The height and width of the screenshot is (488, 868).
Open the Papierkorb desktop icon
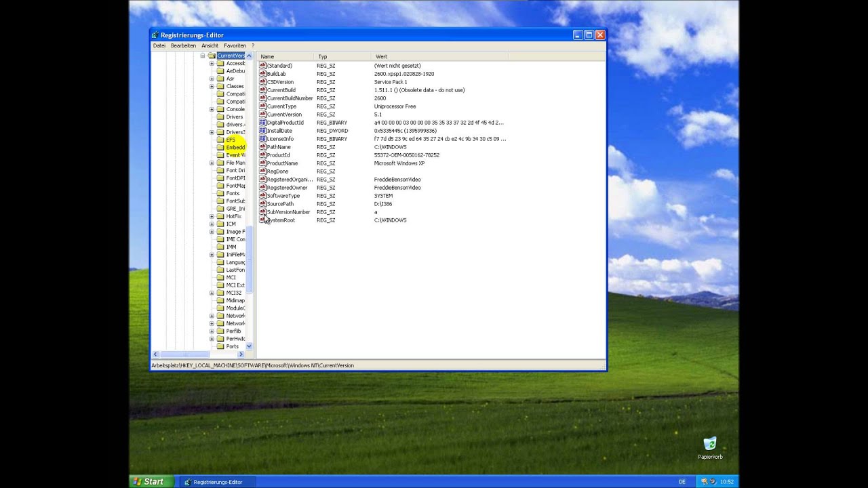(710, 443)
